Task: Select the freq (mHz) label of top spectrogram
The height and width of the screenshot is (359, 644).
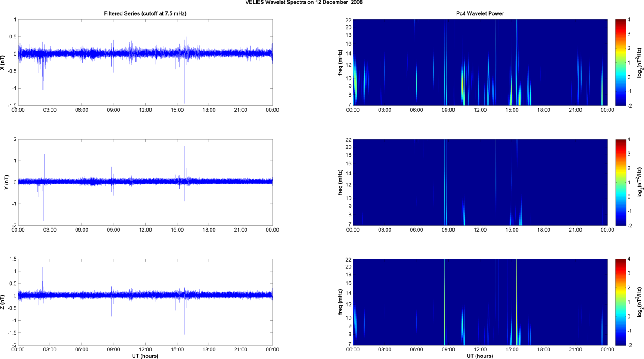Action: click(x=340, y=62)
